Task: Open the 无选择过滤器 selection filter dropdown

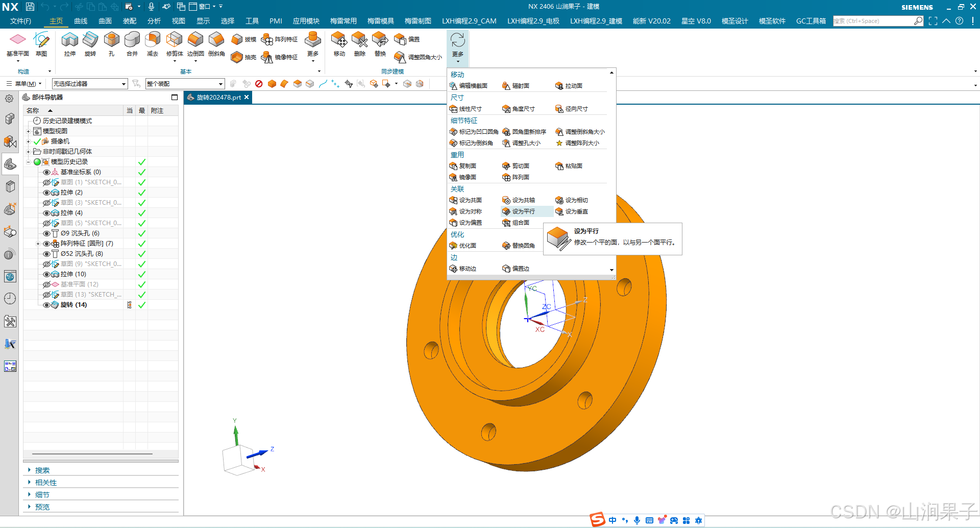Action: click(90, 84)
